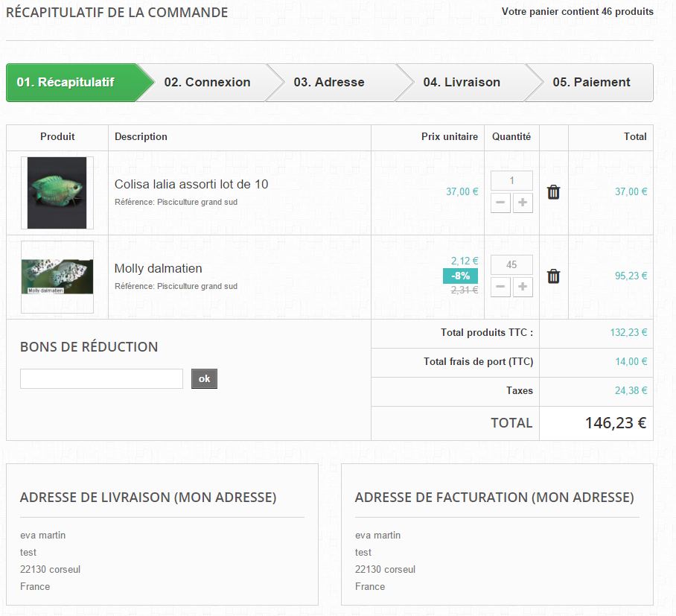Viewport: 676px width, 616px height.
Task: Select the Total produits TTC value 132,23 €
Action: click(x=628, y=333)
